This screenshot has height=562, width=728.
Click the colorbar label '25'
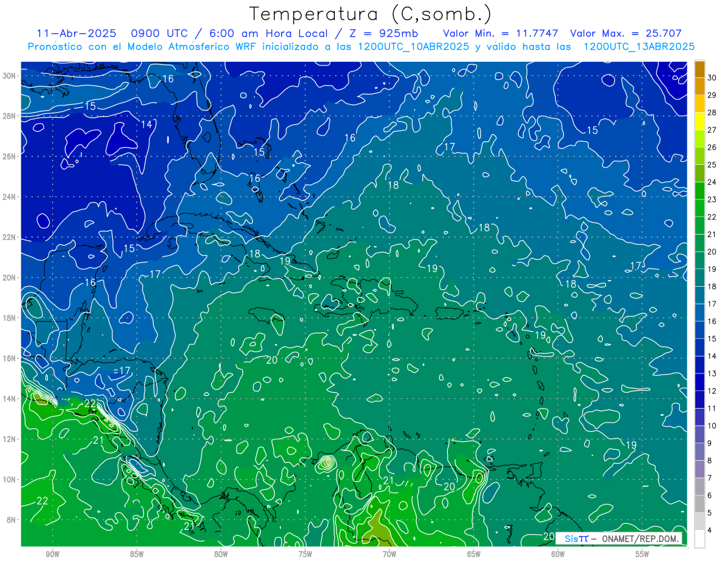coord(712,165)
